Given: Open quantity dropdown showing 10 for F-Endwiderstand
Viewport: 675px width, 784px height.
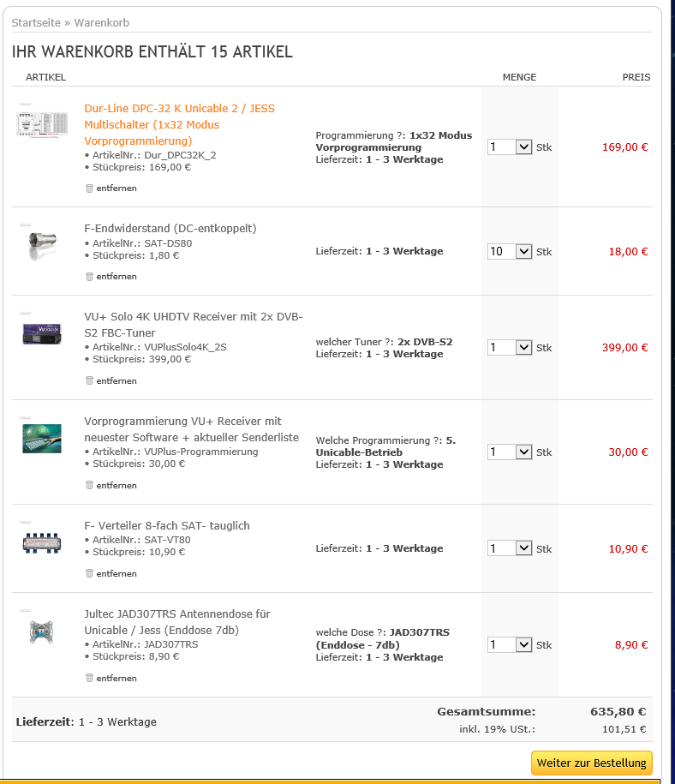Looking at the screenshot, I should [x=510, y=251].
